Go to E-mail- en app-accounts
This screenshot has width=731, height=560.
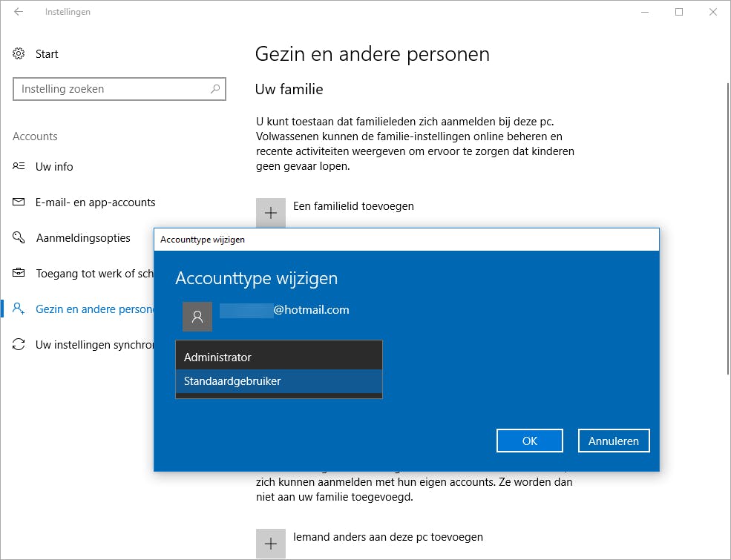coord(96,202)
